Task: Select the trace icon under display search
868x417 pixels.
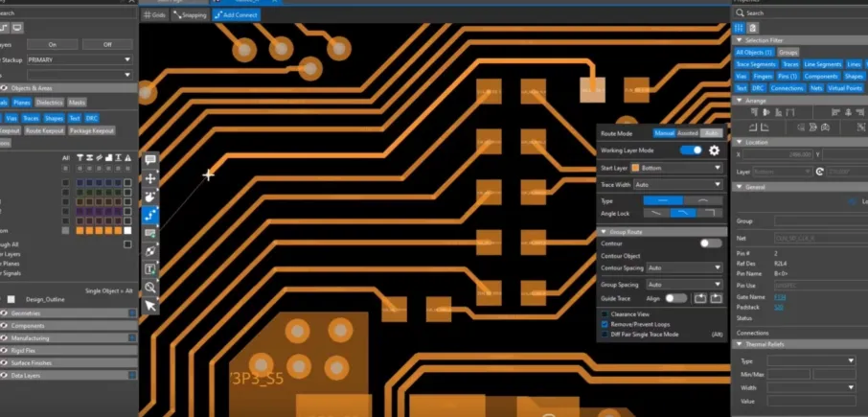Action: click(x=4, y=28)
